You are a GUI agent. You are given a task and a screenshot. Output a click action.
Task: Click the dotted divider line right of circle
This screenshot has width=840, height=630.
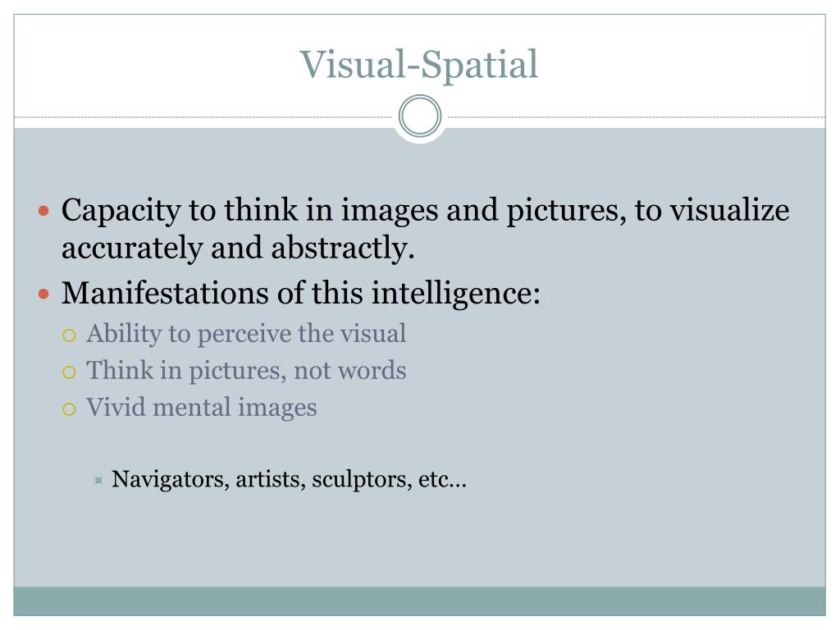[637, 116]
